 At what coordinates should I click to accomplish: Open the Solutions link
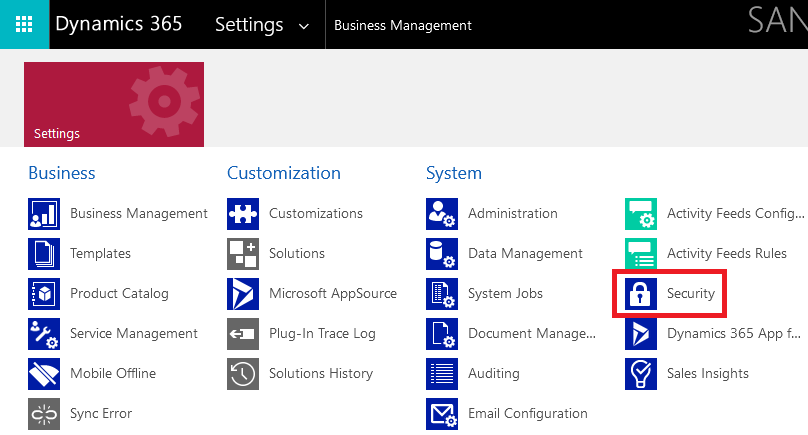pyautogui.click(x=297, y=254)
